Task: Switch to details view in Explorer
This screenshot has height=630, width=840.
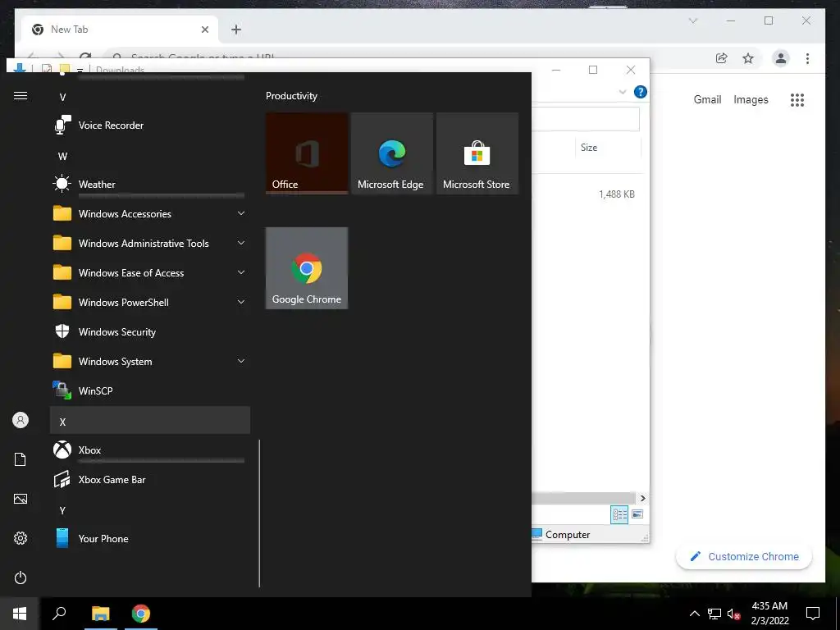Action: (619, 515)
